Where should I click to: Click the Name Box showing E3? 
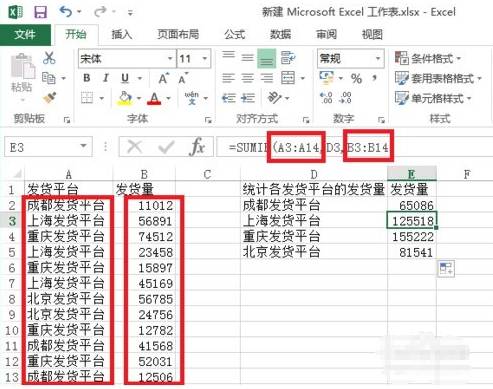pos(48,147)
